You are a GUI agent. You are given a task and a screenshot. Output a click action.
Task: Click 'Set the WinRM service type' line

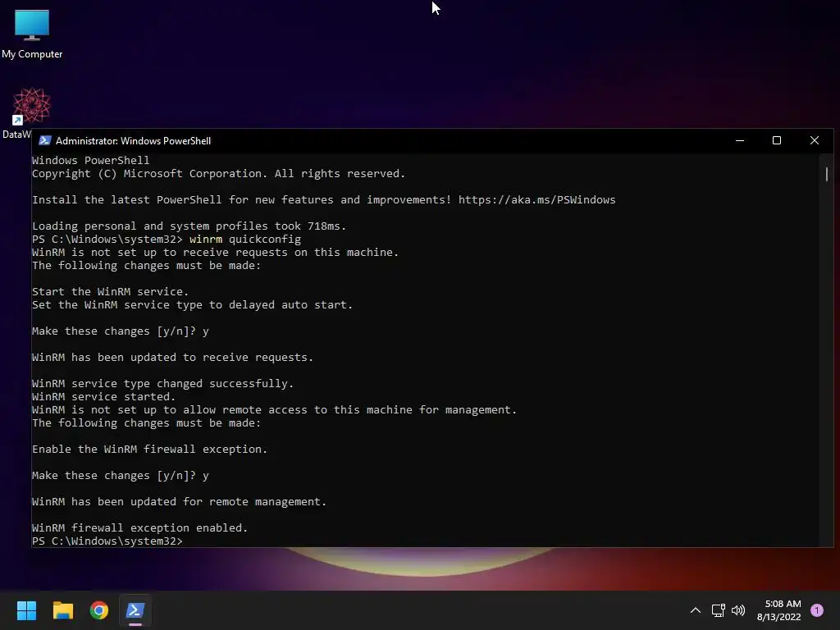tap(192, 305)
